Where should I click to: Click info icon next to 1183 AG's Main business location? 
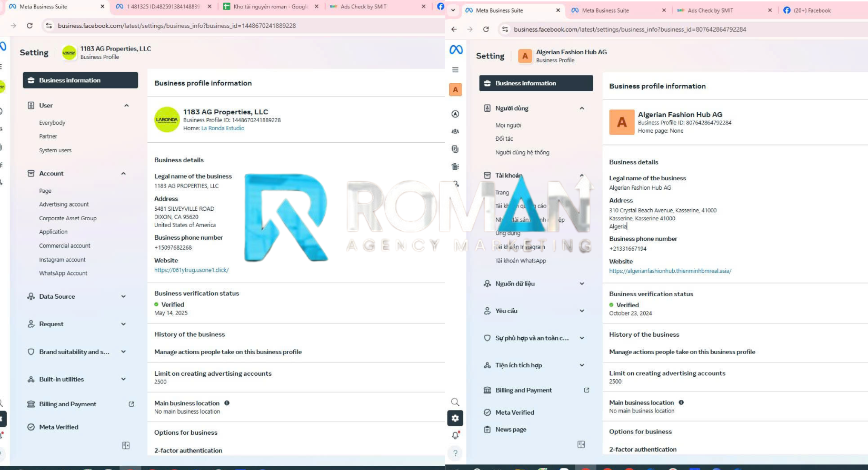227,403
